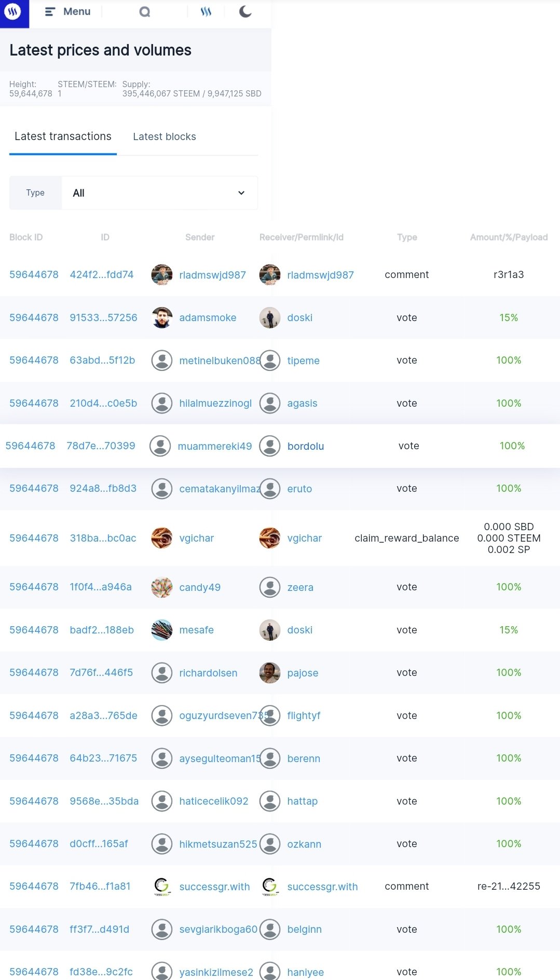
Task: Open transaction ID 424f2...fdd74
Action: (x=102, y=274)
